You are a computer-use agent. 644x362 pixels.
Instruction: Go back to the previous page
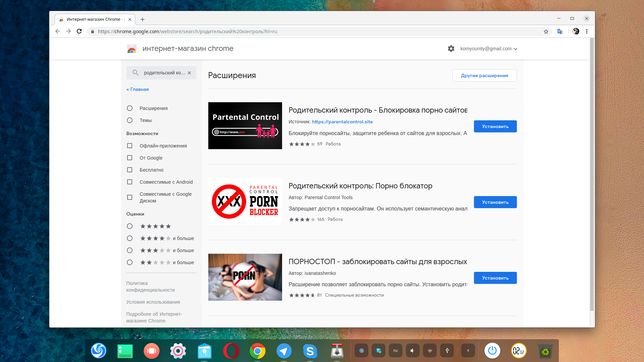(x=58, y=31)
